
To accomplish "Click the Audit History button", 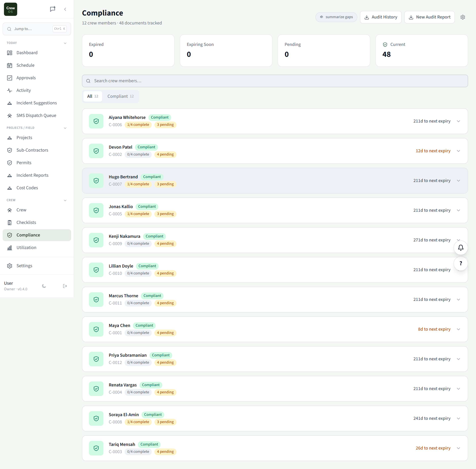I will 380,17.
